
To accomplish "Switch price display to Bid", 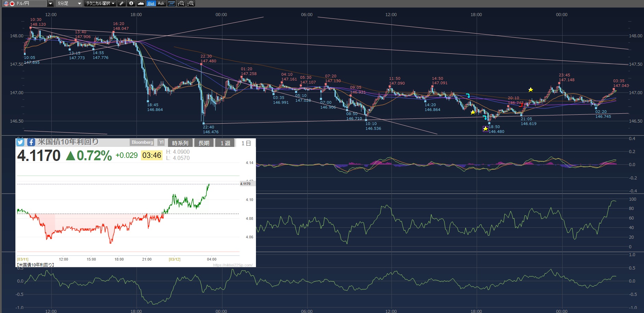I will (x=151, y=3).
